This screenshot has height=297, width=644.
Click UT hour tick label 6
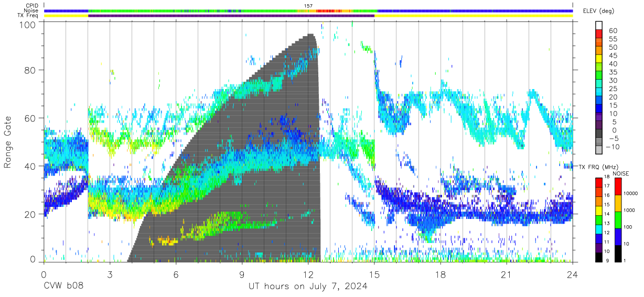click(176, 274)
